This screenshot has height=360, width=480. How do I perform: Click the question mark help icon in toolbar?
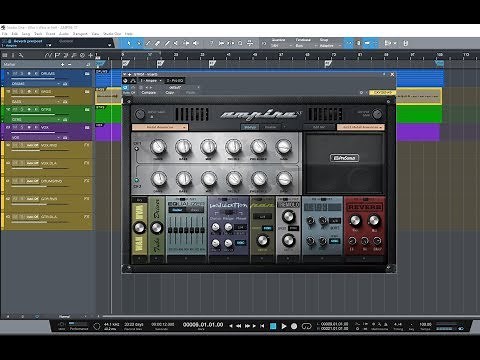pos(211,43)
